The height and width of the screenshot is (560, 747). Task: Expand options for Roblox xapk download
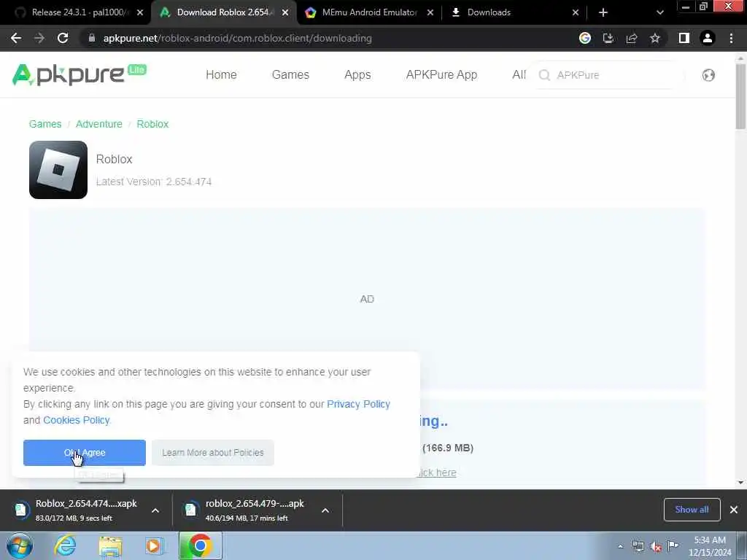pyautogui.click(x=155, y=510)
